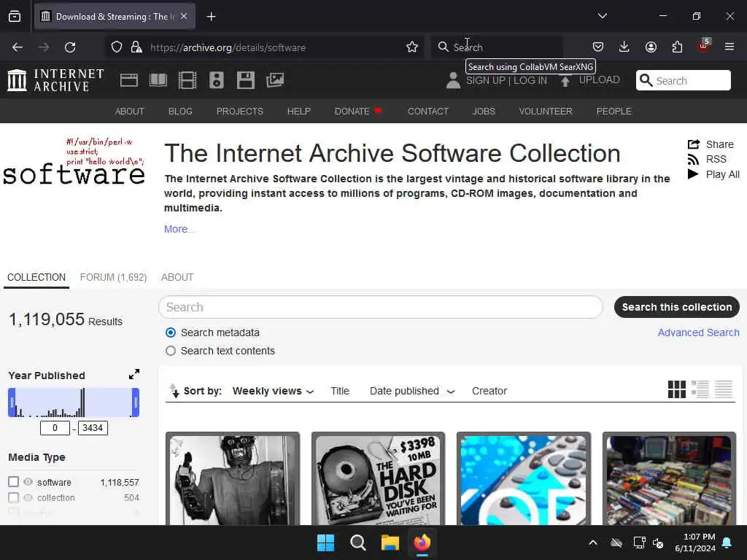Viewport: 747px width, 560px height.
Task: Select Search text contents radio button
Action: 171,351
